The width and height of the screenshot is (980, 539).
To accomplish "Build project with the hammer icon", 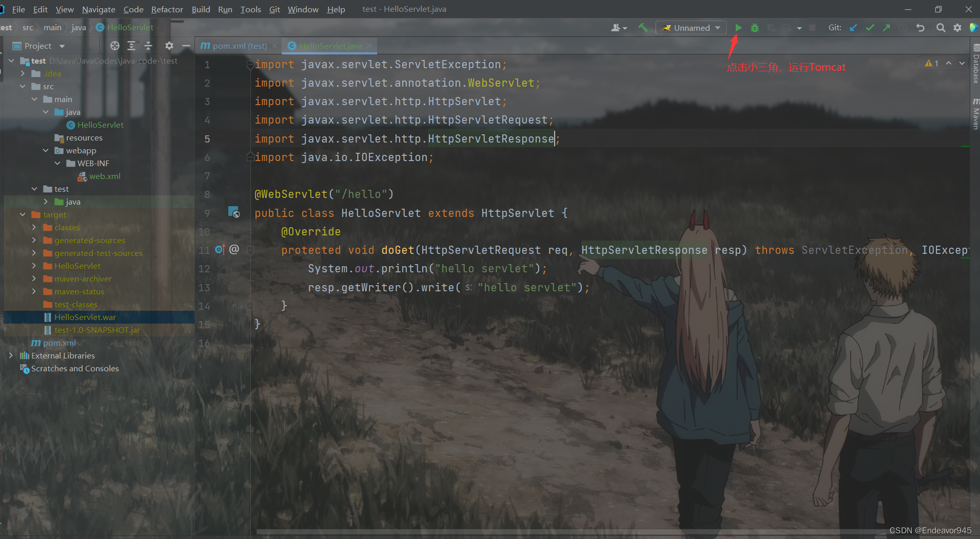I will tap(643, 28).
